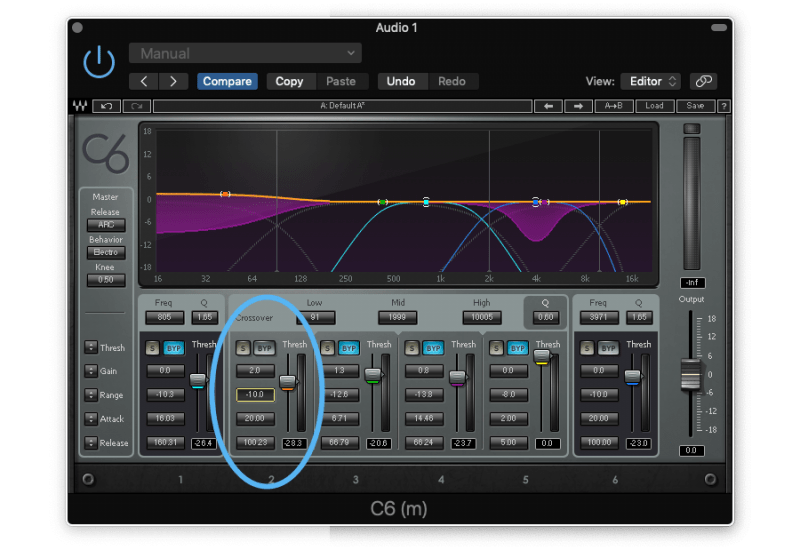Click the output gain value 0.0
The height and width of the screenshot is (550, 800).
coord(691,451)
